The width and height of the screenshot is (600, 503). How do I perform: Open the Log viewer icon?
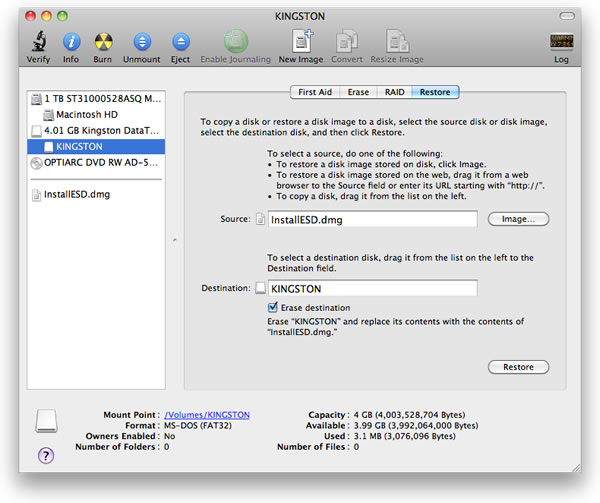[561, 42]
